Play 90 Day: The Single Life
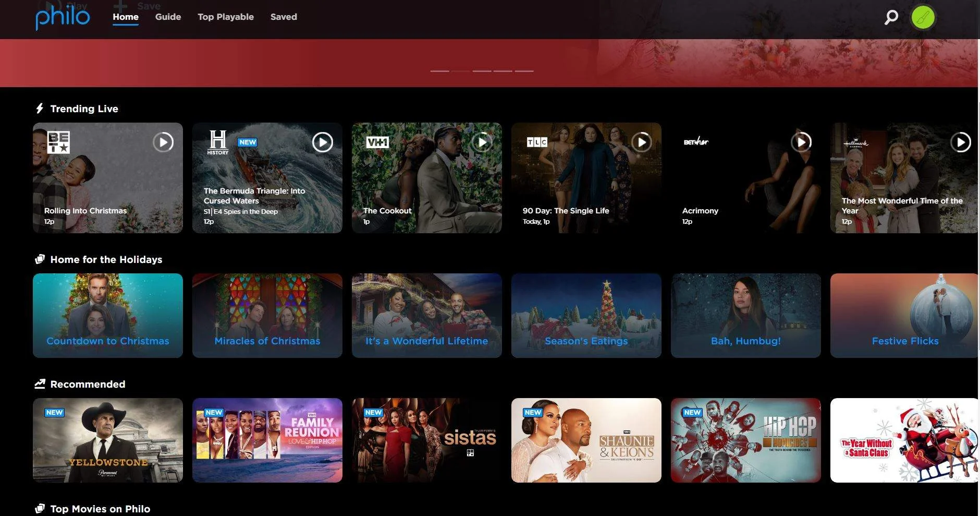 pos(642,142)
